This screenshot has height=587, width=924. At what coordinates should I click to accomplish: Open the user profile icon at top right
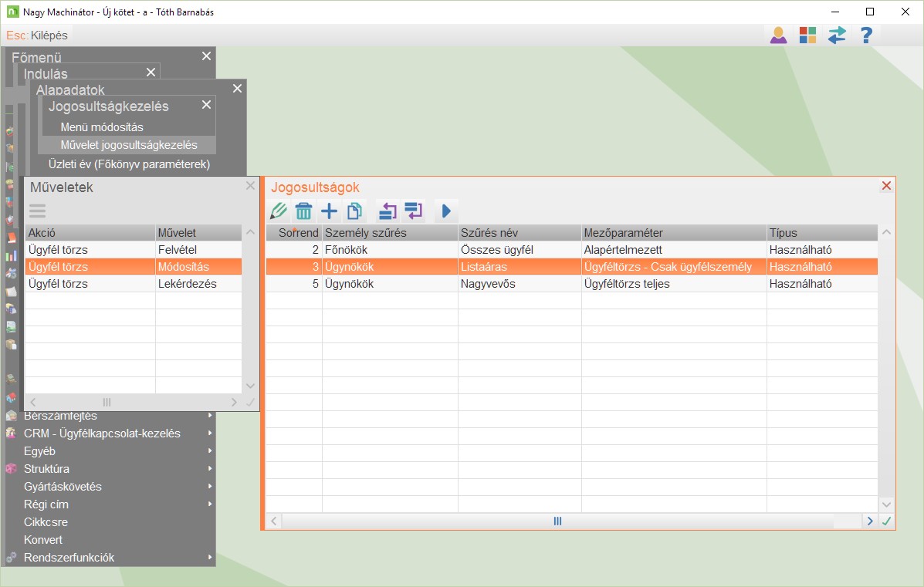tap(778, 35)
